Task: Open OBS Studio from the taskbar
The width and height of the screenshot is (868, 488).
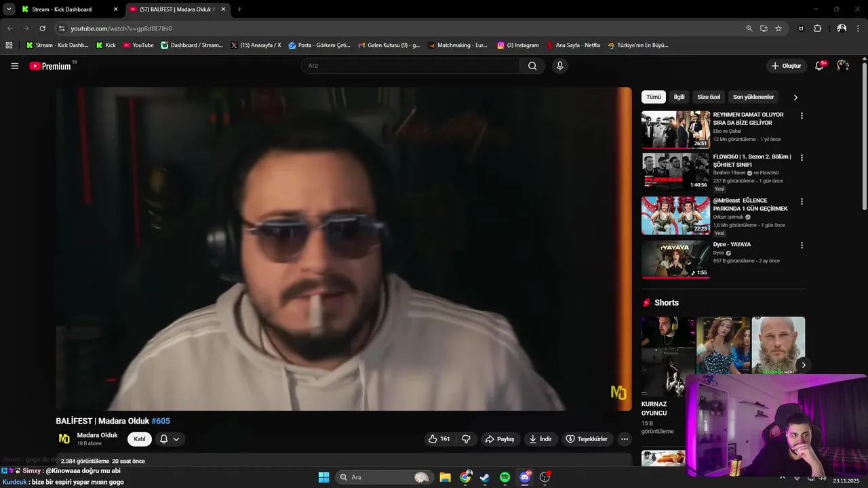Action: pyautogui.click(x=545, y=477)
